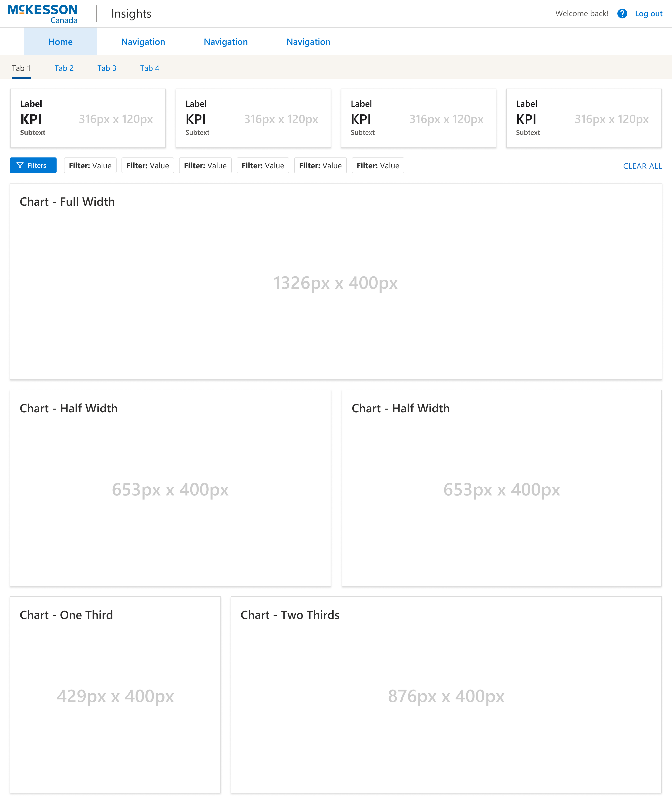
Task: Select the first Filter: Value chip
Action: [90, 165]
